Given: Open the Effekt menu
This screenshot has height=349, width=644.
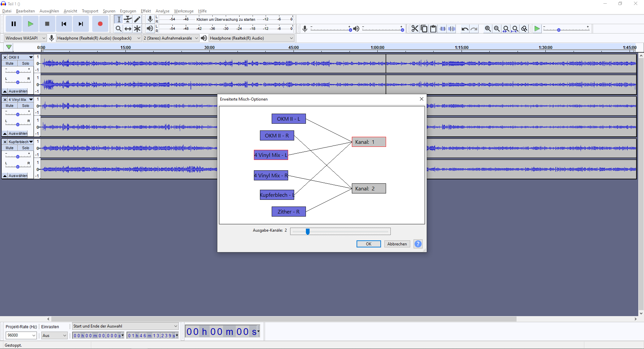Looking at the screenshot, I should [x=146, y=11].
